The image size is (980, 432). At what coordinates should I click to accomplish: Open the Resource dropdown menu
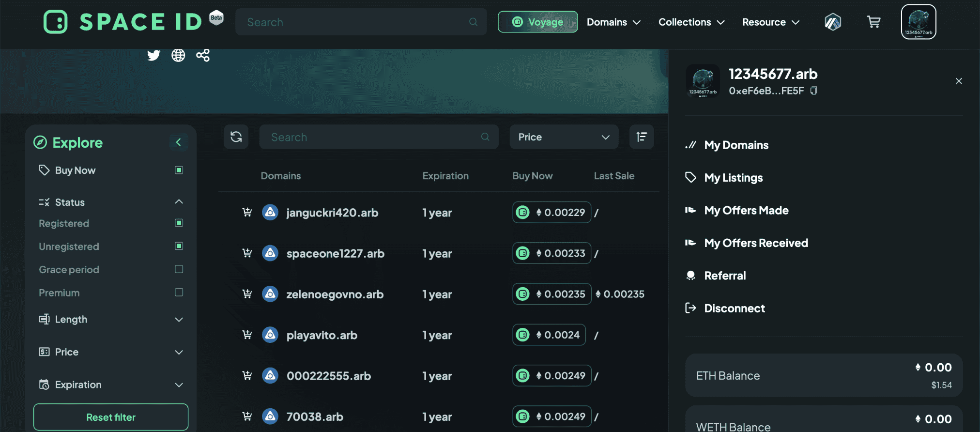[771, 22]
